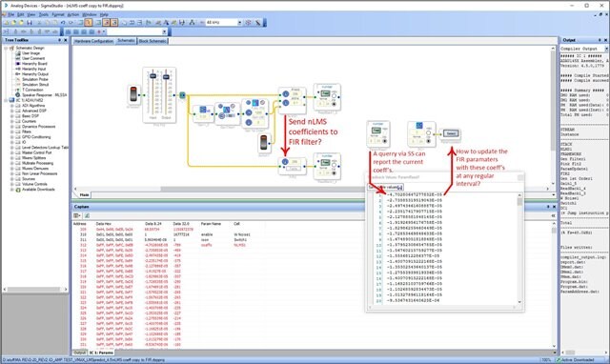Click the right volume fader handle
The height and width of the screenshot is (364, 610).
point(166,76)
